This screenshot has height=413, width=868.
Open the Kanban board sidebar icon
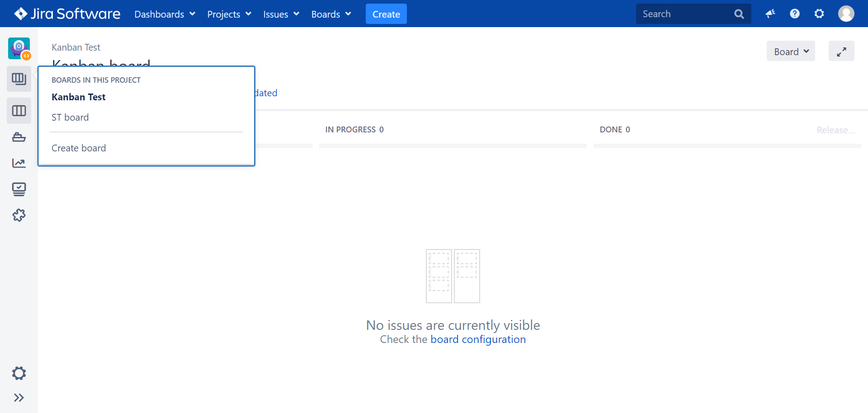tap(19, 111)
